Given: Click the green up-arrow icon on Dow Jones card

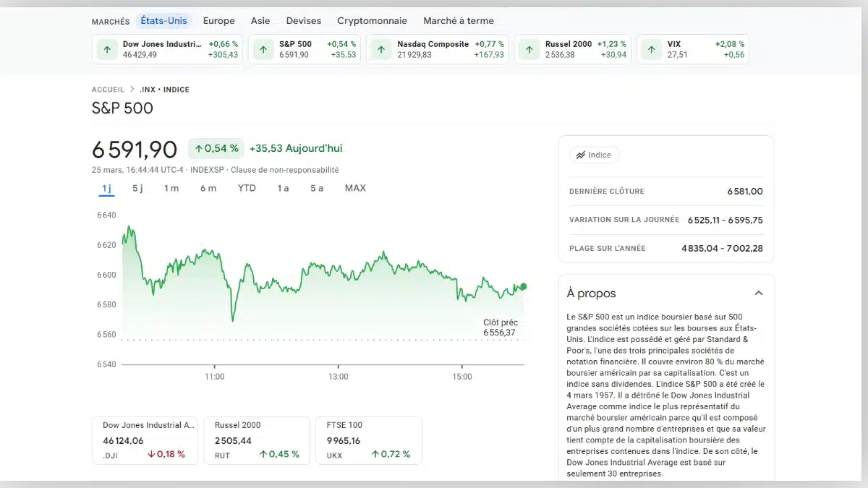Looking at the screenshot, I should [107, 49].
